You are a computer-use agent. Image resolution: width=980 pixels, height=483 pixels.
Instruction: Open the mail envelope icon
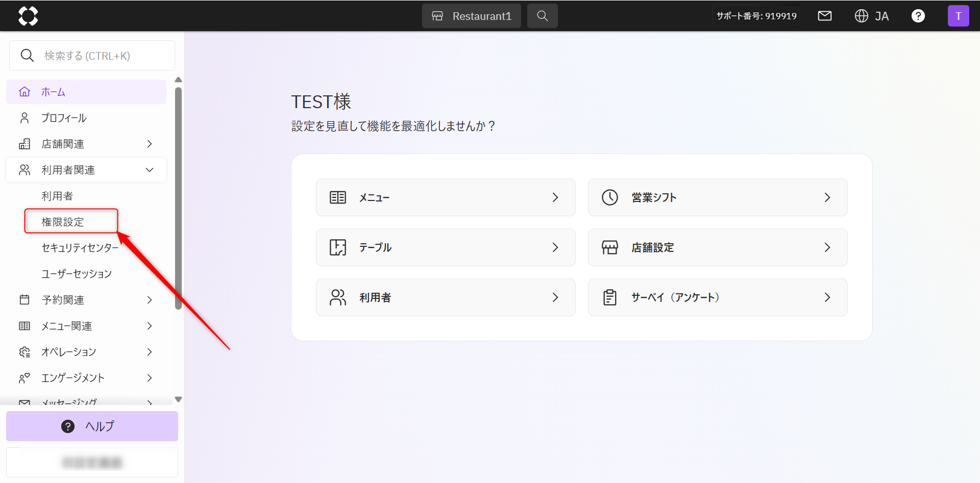click(824, 16)
